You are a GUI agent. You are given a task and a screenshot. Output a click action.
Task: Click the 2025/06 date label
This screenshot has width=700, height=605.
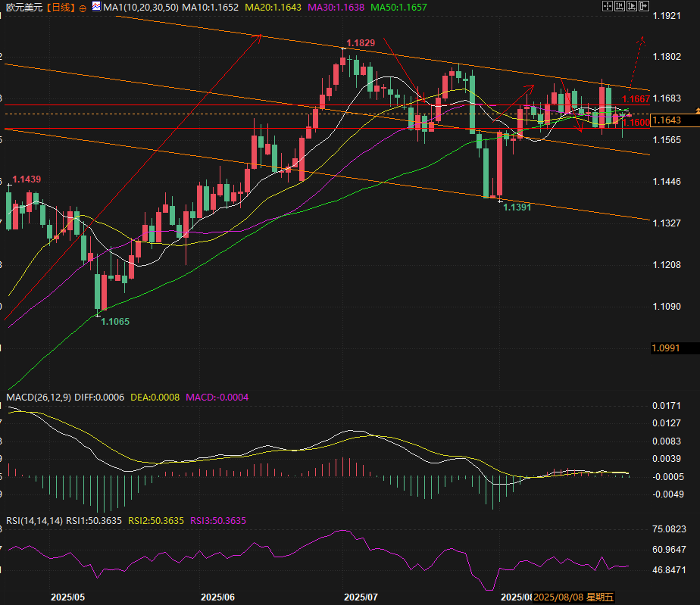tap(218, 597)
